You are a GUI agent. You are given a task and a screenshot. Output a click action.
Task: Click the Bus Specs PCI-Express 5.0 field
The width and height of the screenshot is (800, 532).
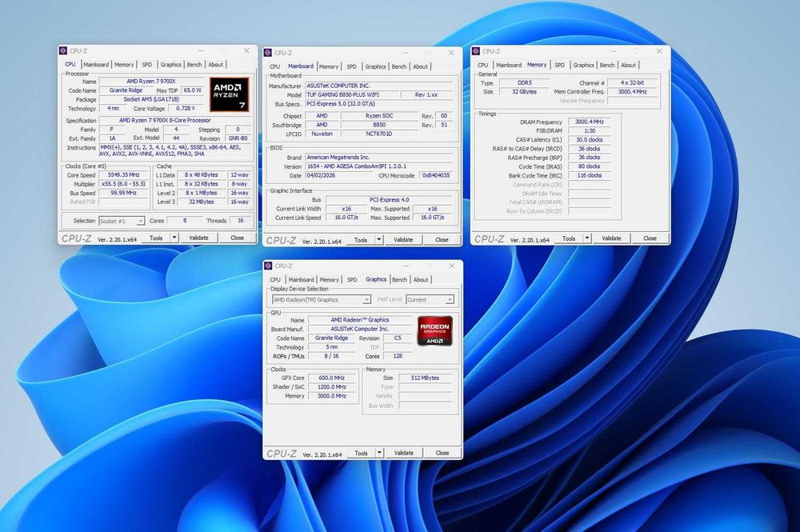click(x=378, y=104)
